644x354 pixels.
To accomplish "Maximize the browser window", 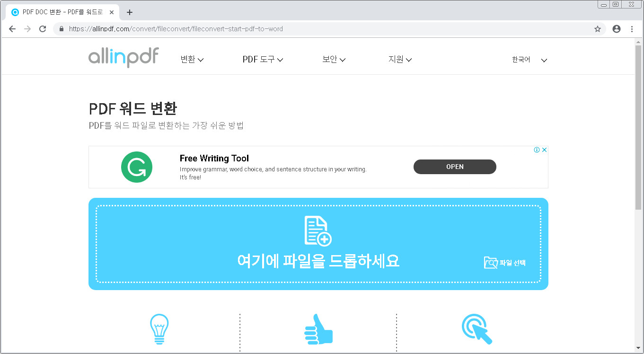I will [x=615, y=4].
